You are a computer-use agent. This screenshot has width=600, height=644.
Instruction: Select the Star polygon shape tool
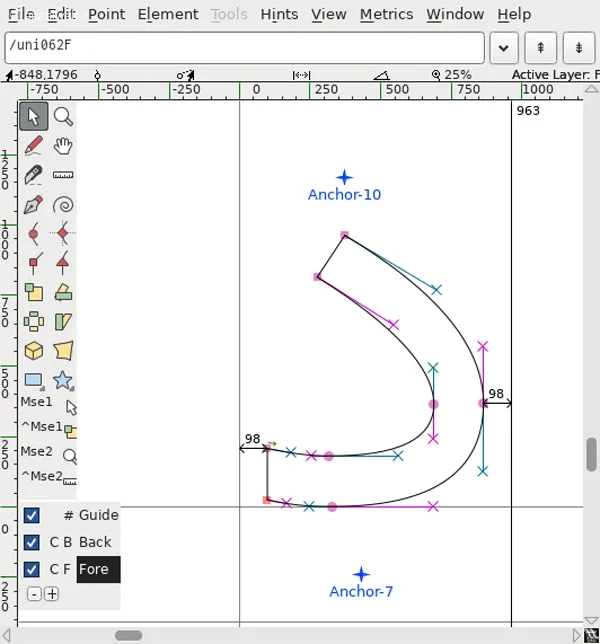(x=63, y=380)
